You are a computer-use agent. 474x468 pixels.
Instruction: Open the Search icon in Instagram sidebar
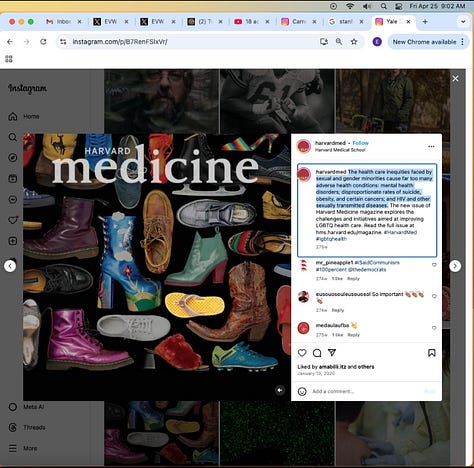(x=13, y=137)
